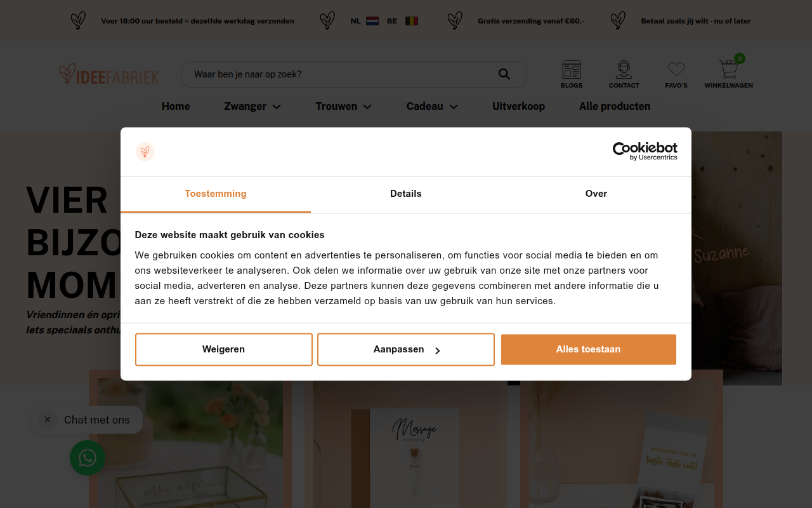Click the search magnifier icon
The width and height of the screenshot is (812, 508).
coord(504,74)
